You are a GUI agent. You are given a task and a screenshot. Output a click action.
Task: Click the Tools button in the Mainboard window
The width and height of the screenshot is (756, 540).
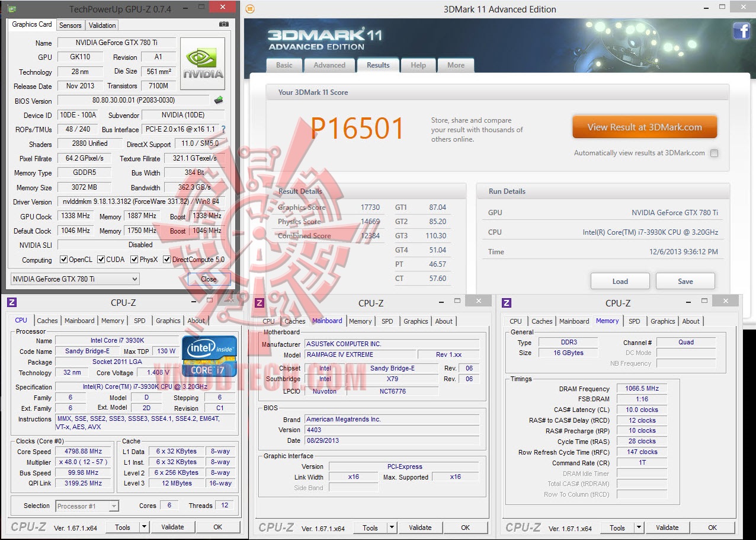pos(370,528)
